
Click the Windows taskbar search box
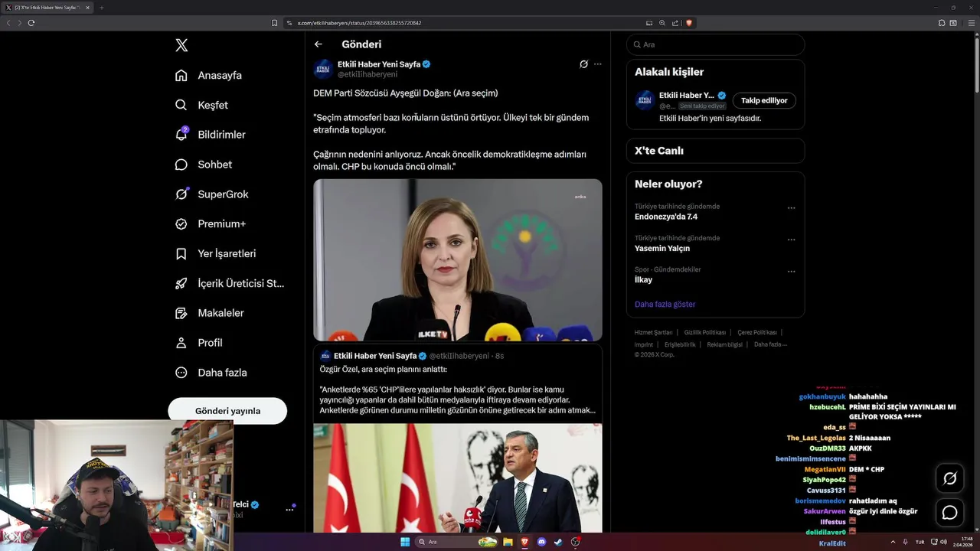(x=457, y=542)
